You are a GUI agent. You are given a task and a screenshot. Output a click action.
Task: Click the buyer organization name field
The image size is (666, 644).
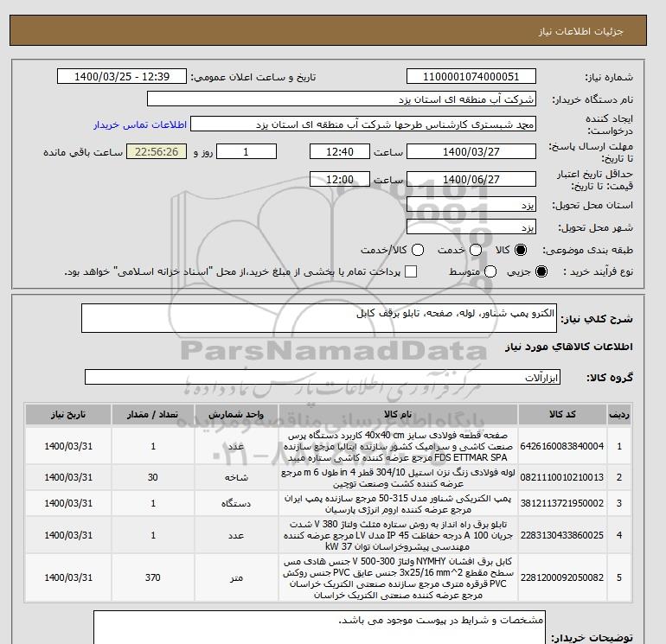tap(342, 99)
